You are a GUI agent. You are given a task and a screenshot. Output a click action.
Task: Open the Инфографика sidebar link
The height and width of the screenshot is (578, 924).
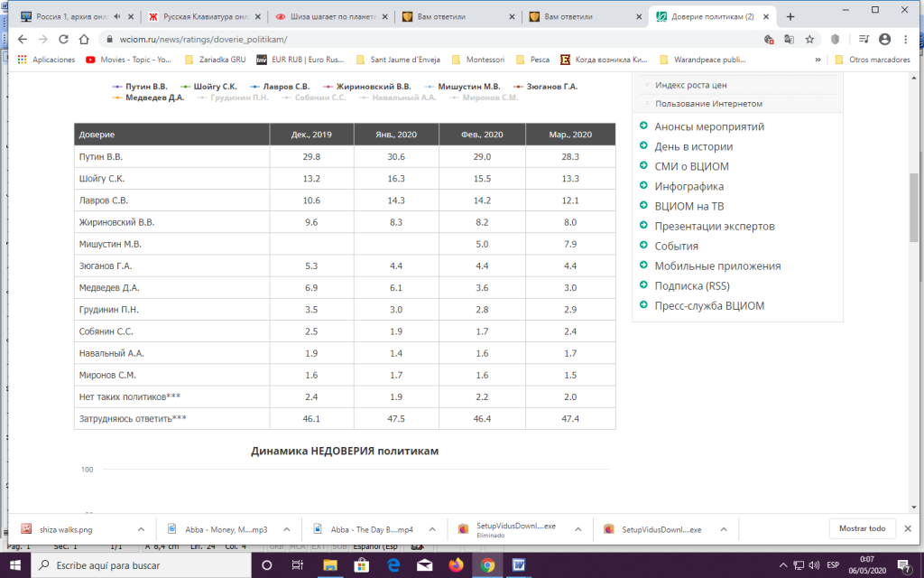(x=688, y=186)
